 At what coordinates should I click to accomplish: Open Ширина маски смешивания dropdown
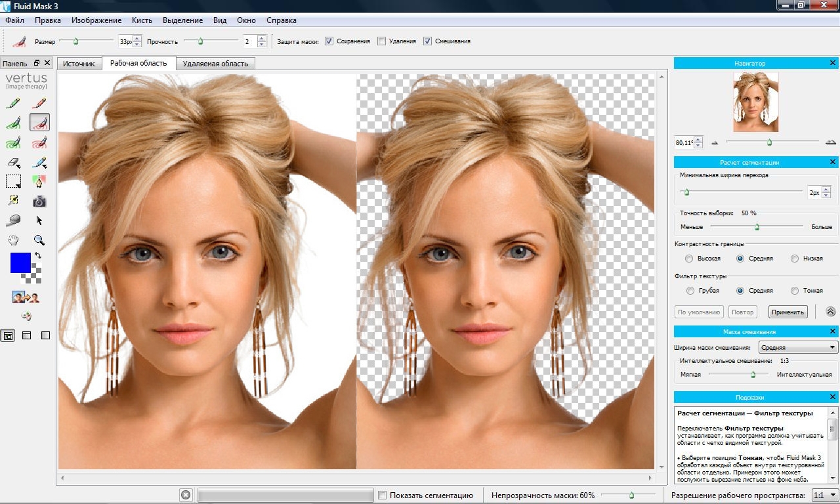pyautogui.click(x=798, y=347)
